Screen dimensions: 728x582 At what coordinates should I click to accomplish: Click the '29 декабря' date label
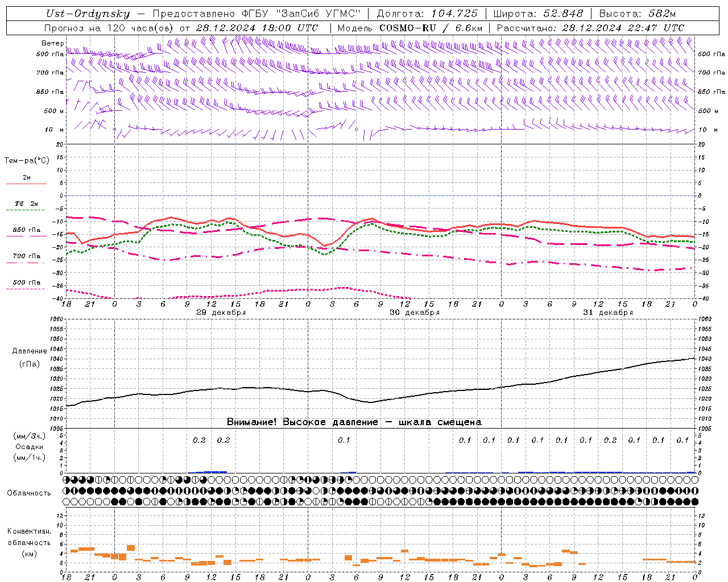tap(221, 313)
